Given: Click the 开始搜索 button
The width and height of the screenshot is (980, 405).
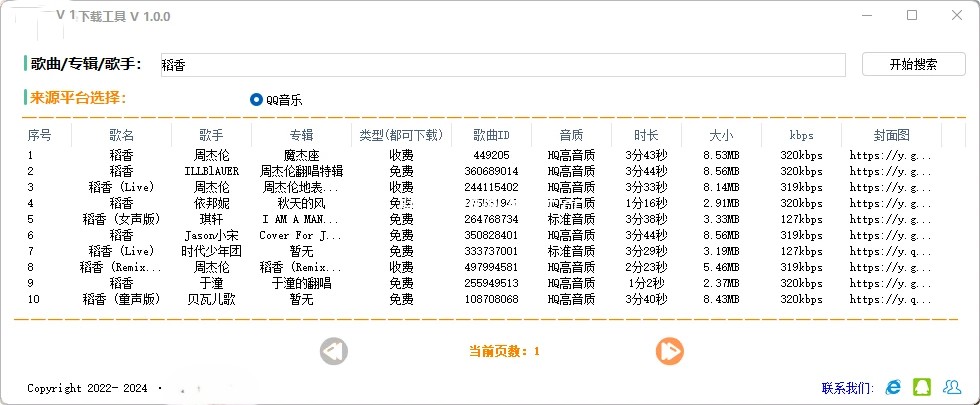Looking at the screenshot, I should (x=914, y=64).
